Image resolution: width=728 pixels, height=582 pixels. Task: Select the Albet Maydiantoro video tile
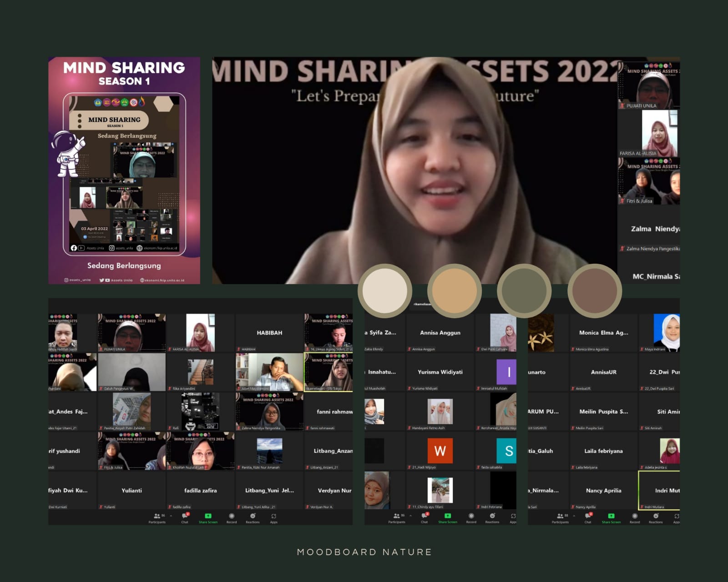pos(269,372)
